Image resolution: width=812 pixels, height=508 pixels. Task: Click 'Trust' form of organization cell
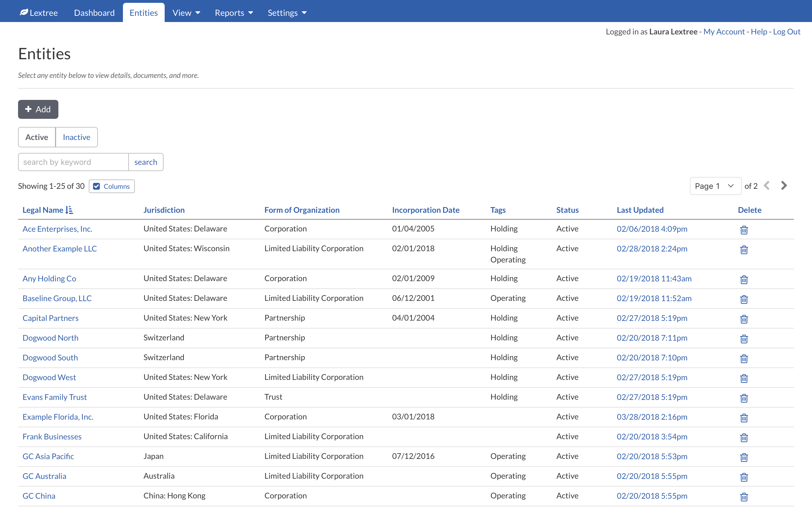point(273,397)
